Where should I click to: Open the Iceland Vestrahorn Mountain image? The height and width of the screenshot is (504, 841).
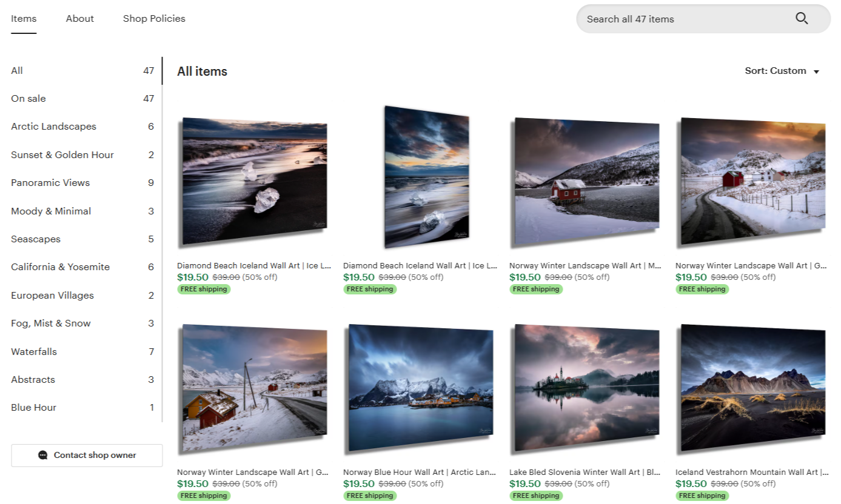click(752, 389)
